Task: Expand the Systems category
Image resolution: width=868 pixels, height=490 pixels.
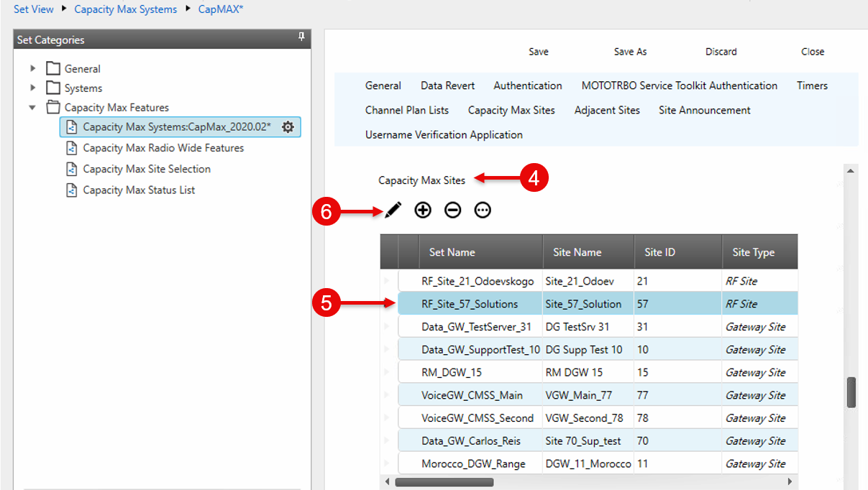Action: pos(32,88)
